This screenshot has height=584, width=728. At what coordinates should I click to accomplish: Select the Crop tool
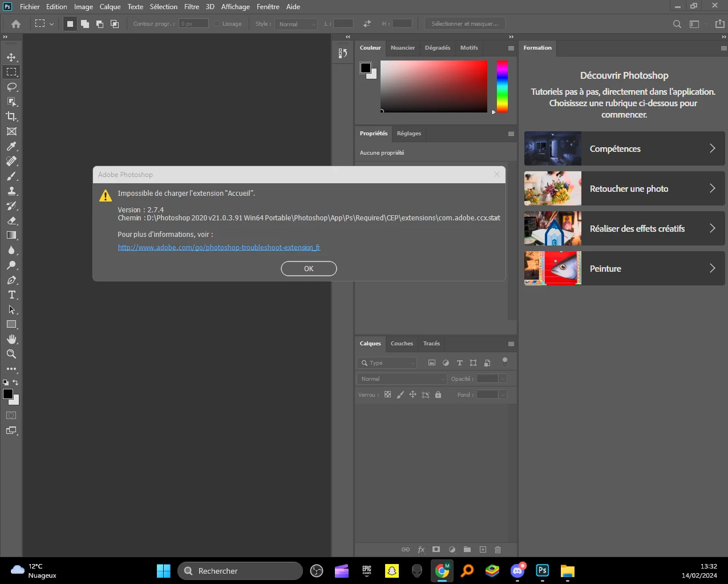click(x=11, y=116)
